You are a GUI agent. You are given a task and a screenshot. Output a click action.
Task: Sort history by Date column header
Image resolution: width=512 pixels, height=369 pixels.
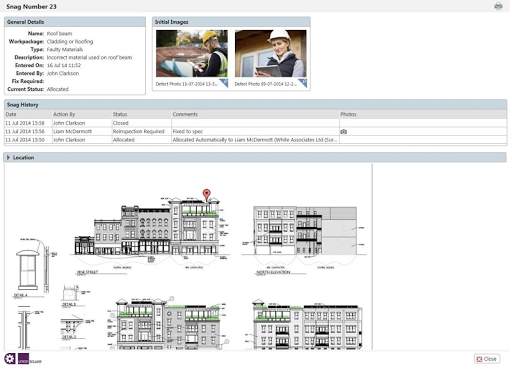pos(11,114)
